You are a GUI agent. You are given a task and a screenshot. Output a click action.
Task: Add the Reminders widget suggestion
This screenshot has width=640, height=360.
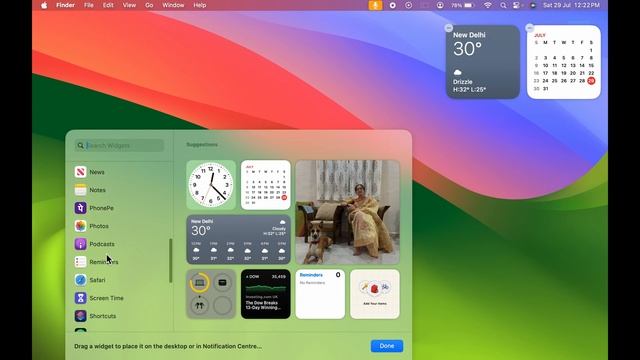320,294
